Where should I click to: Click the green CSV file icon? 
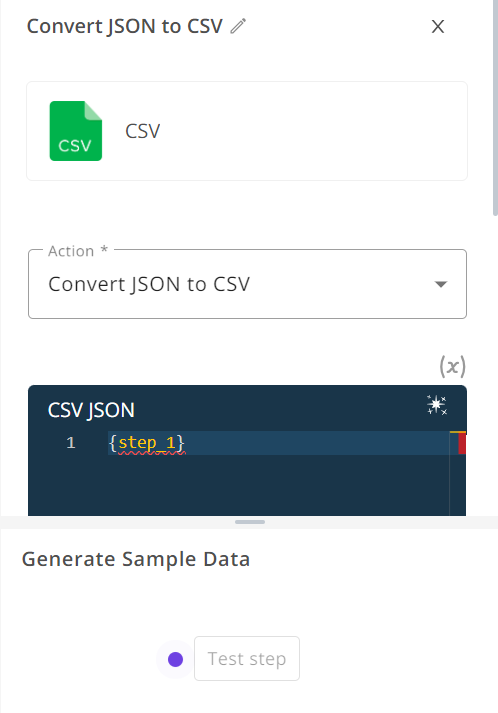75,131
